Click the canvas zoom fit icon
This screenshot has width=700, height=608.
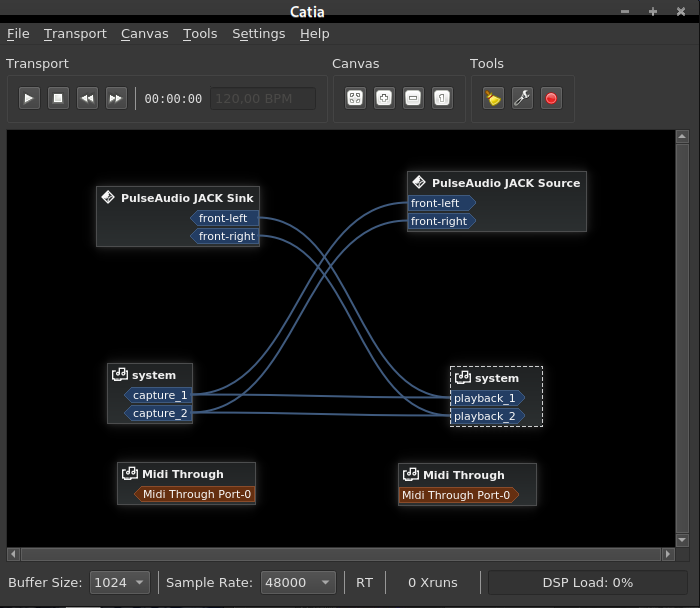pos(355,98)
